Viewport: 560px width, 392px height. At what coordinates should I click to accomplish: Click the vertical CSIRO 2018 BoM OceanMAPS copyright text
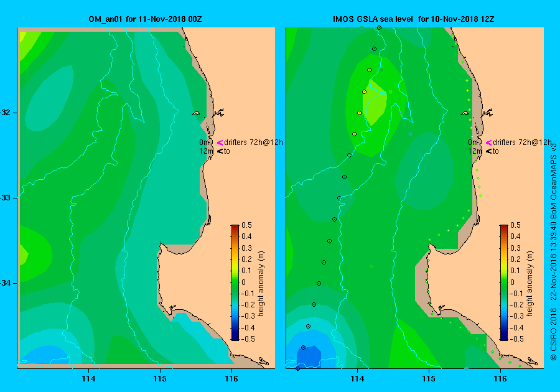pyautogui.click(x=554, y=252)
